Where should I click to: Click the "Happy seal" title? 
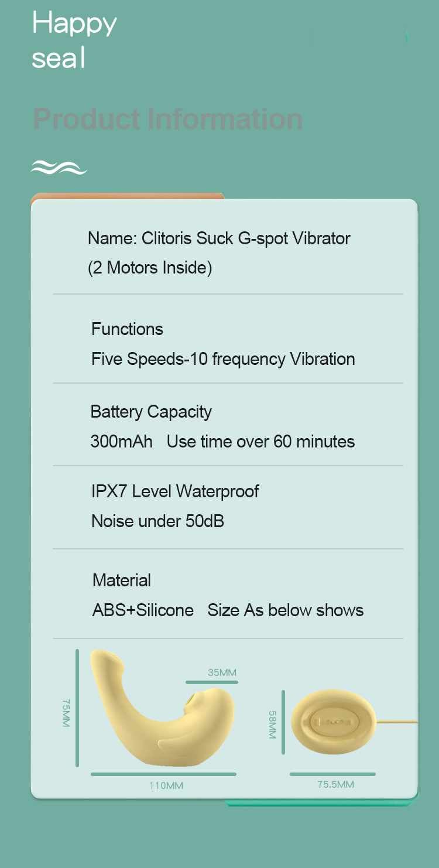point(74,40)
